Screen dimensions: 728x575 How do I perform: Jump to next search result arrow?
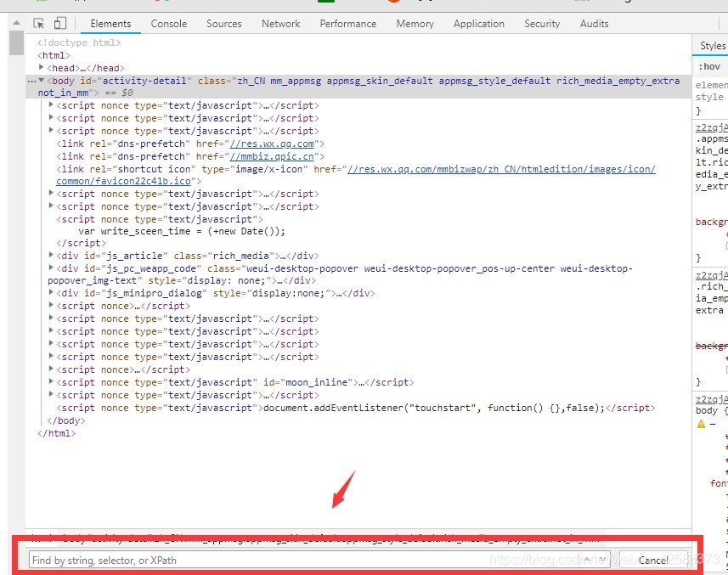tap(602, 560)
